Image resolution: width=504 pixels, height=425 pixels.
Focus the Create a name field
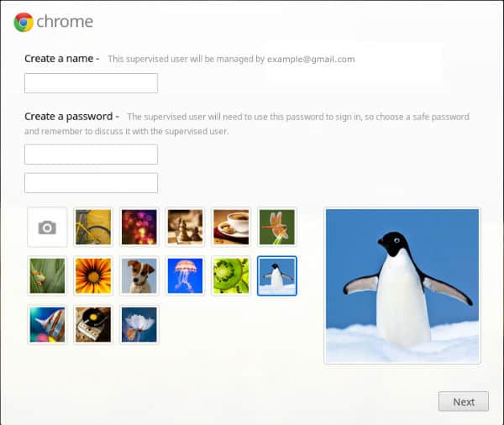[x=91, y=83]
